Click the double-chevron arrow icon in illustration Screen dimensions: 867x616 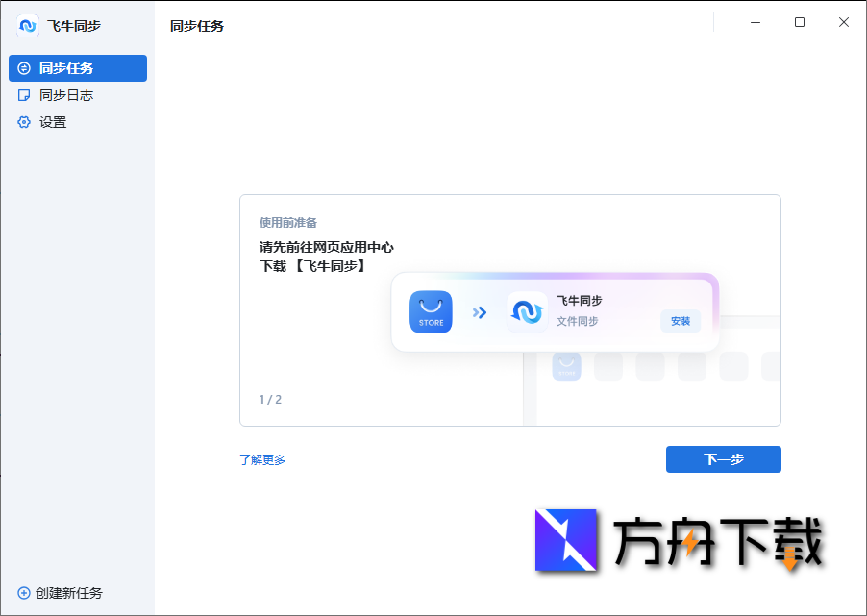tap(480, 312)
